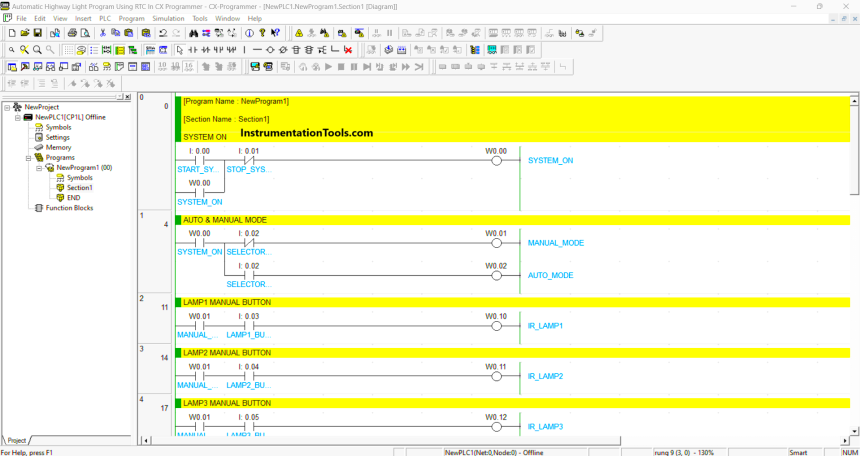The image size is (860, 456).
Task: Toggle the Watch window icon
Action: 38,67
